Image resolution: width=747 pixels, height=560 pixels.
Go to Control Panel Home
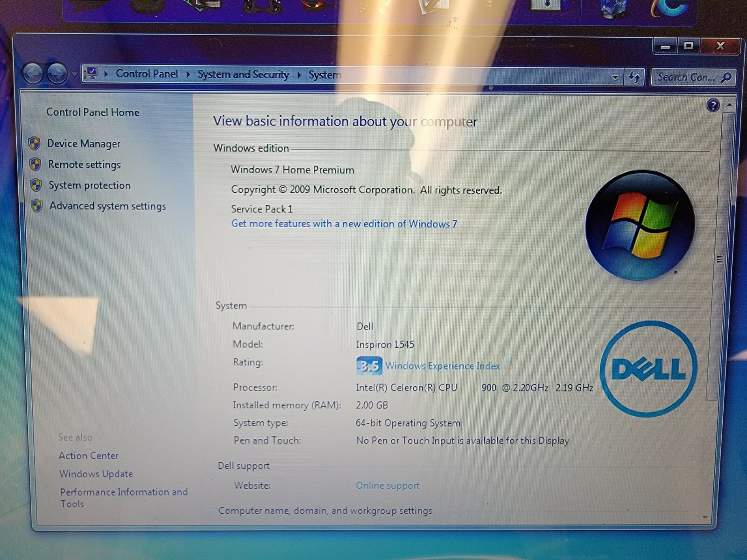coord(92,112)
